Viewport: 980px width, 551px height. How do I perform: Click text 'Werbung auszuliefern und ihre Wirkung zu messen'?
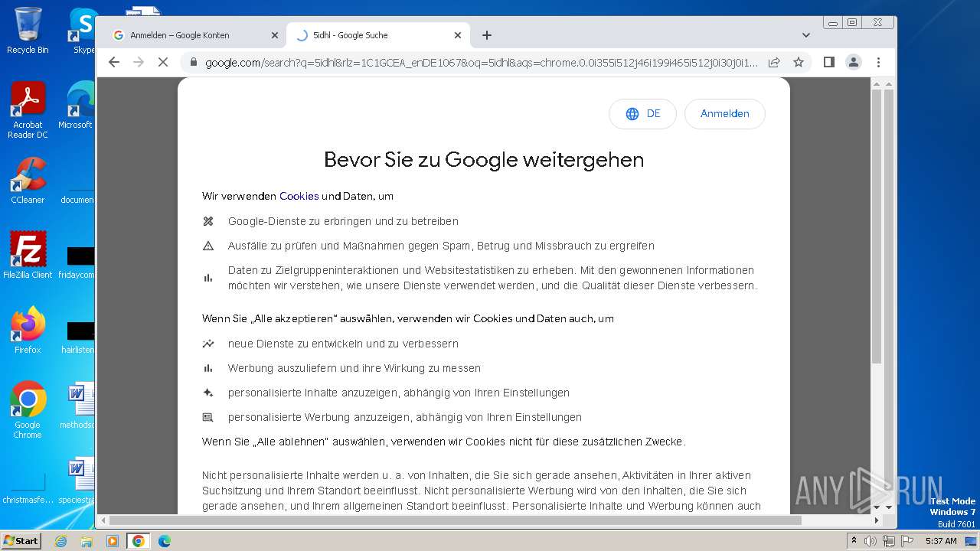coord(354,368)
